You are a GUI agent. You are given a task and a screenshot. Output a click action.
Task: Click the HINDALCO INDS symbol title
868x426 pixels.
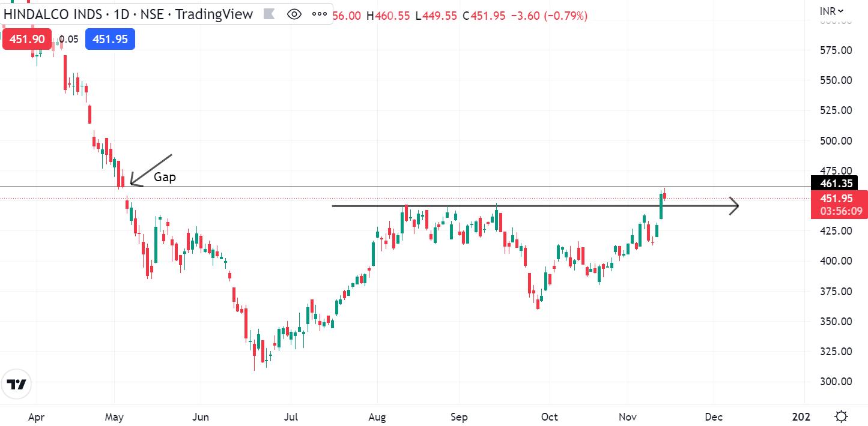[x=52, y=14]
